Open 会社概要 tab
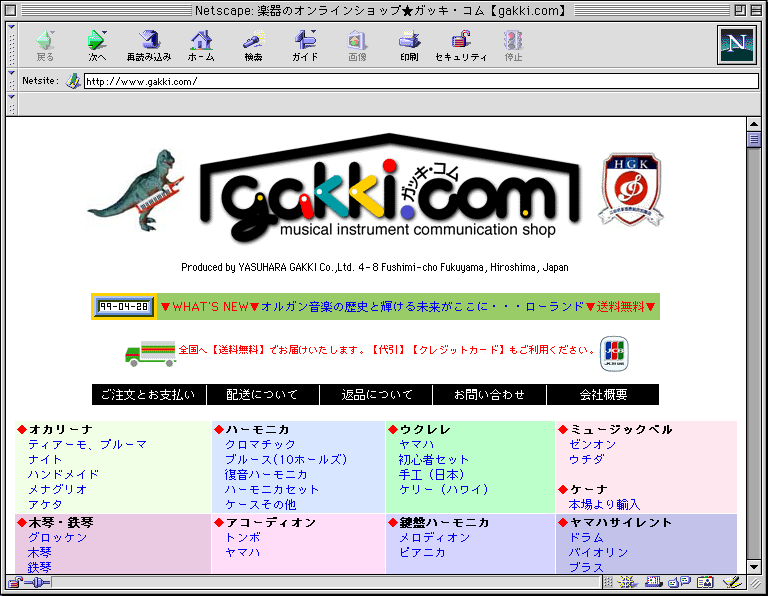The width and height of the screenshot is (768, 596). (x=603, y=395)
